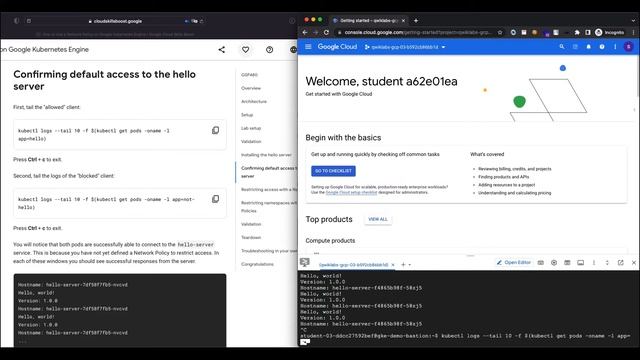Image resolution: width=640 pixels, height=360 pixels.
Task: Expand dropdown next to Cloud Shell plus
Action: (409, 265)
